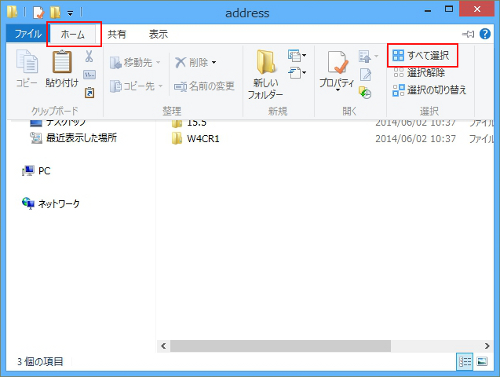Switch to the 共有 tab
500x377 pixels.
117,34
